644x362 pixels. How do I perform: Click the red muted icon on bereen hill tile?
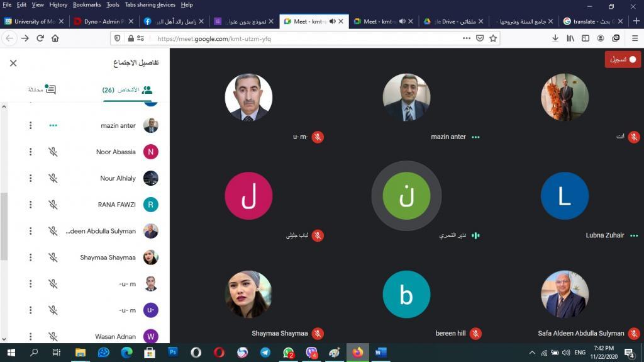[475, 333]
